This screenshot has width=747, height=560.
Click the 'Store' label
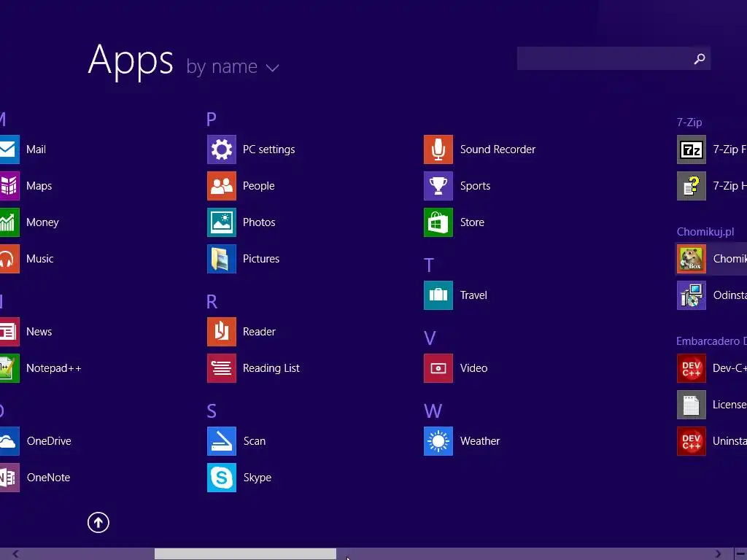click(472, 222)
